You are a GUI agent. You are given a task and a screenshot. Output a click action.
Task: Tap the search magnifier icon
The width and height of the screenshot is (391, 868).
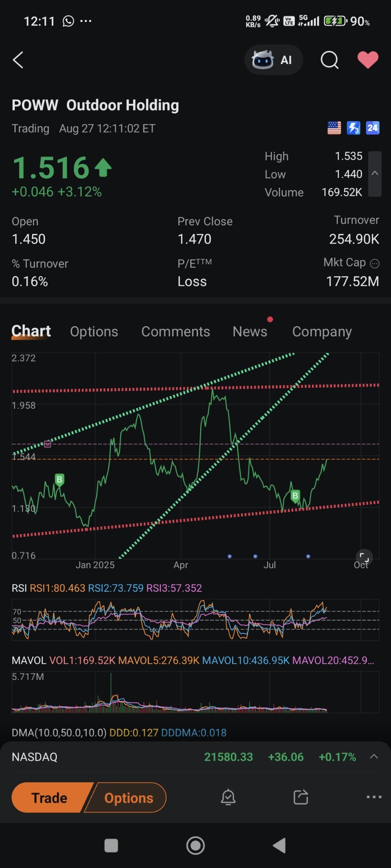point(330,60)
